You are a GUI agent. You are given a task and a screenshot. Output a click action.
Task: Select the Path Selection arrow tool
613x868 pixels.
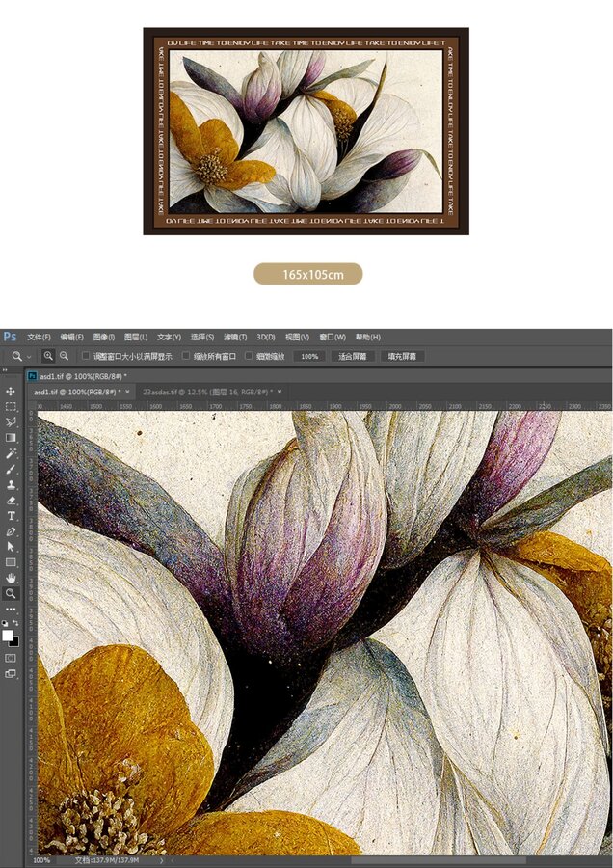tap(11, 547)
